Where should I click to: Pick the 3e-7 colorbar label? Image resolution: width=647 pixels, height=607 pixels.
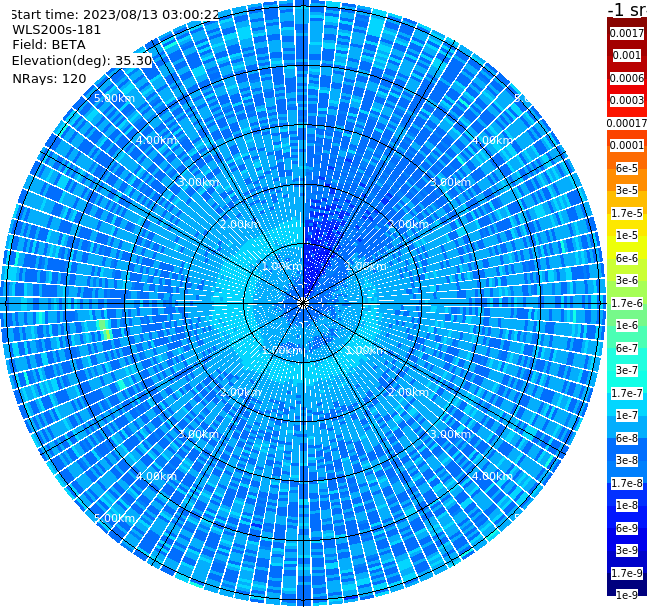coord(627,370)
